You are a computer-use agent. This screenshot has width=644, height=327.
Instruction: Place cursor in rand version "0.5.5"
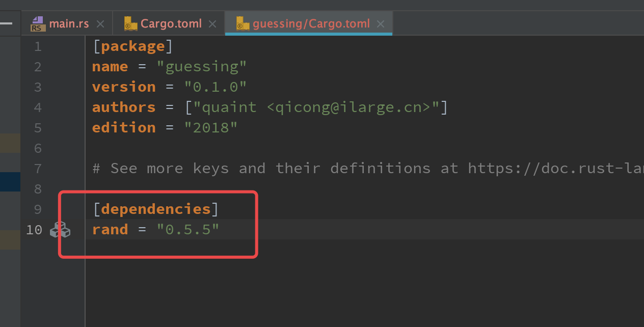pos(188,230)
